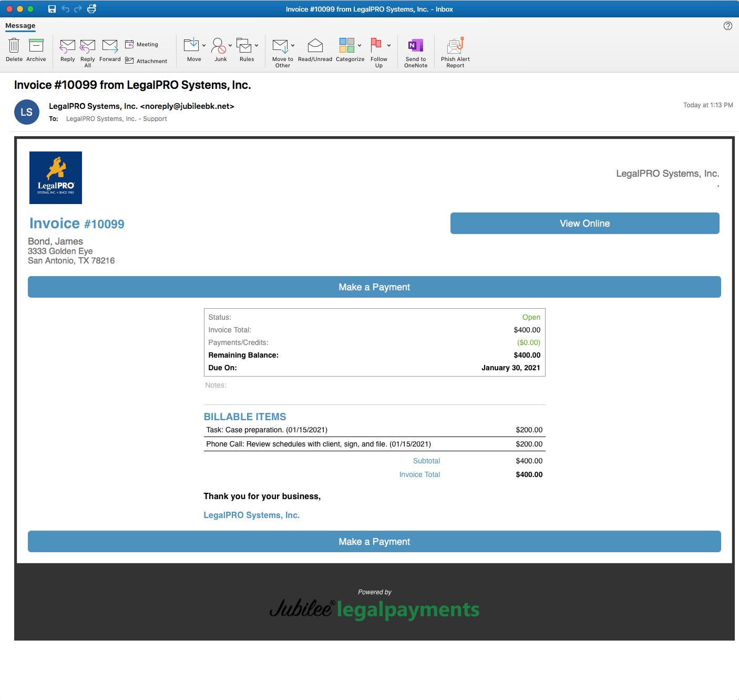
Task: Expand the Junk dropdown arrow
Action: pos(230,45)
